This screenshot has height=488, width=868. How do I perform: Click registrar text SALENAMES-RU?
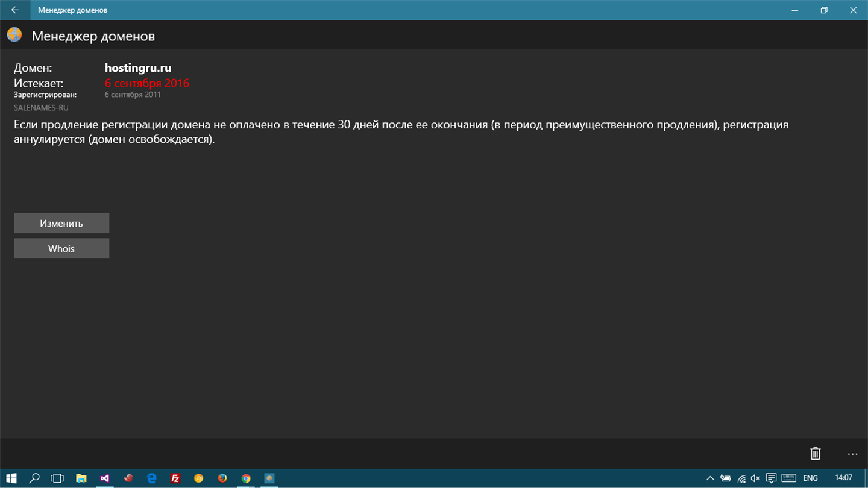tap(41, 108)
